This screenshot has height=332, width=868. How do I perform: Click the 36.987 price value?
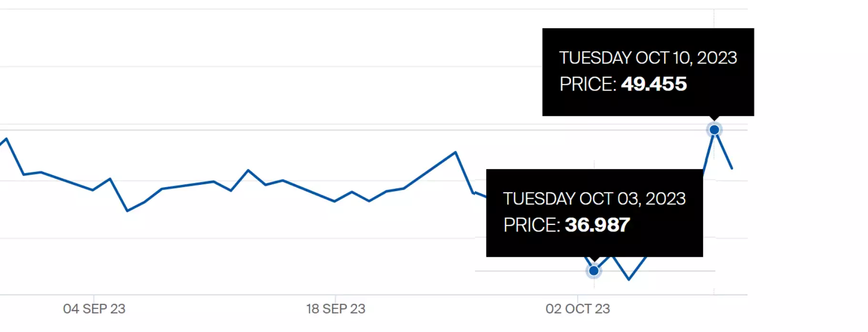[x=598, y=225]
